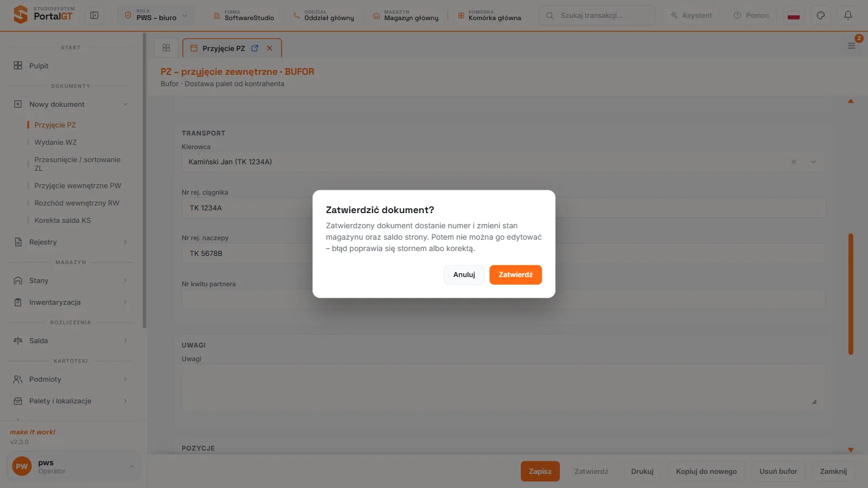Expand the Salda menu
Viewport: 868px width, 488px height.
71,341
